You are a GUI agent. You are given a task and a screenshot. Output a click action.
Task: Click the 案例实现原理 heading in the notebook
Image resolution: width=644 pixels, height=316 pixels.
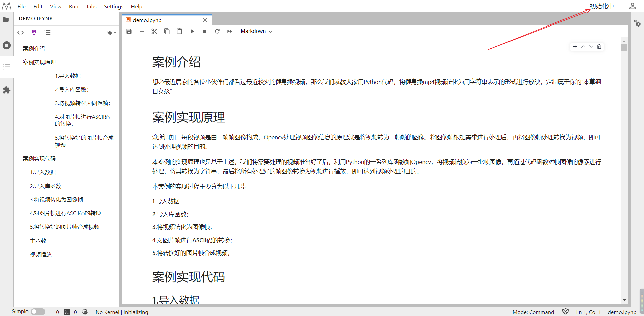click(189, 117)
